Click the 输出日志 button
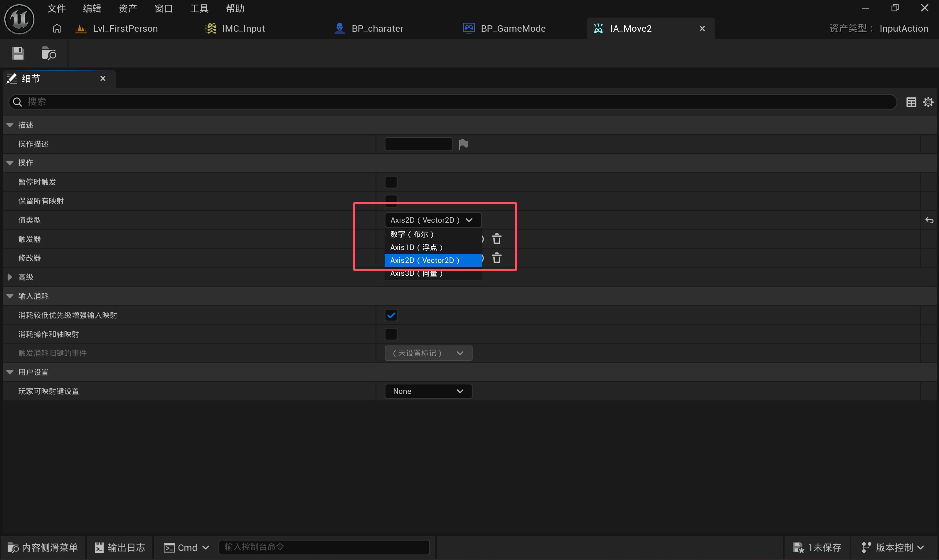The image size is (939, 560). 120,547
